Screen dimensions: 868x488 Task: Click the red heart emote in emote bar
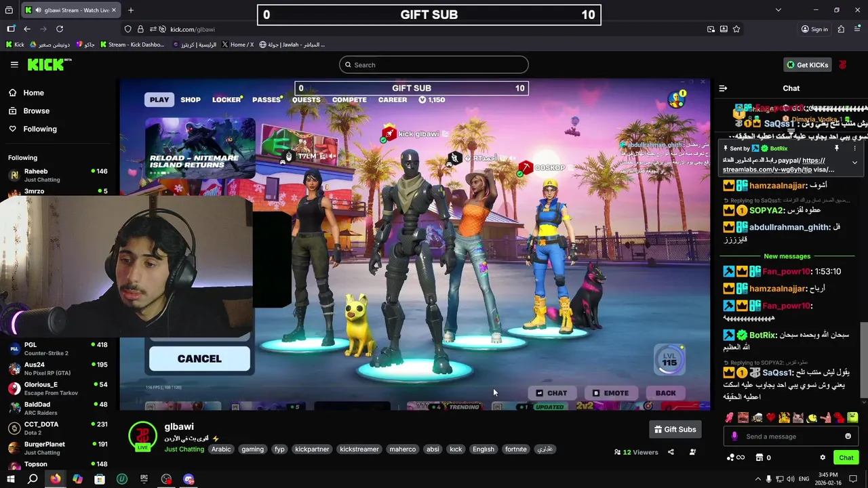coord(770,418)
